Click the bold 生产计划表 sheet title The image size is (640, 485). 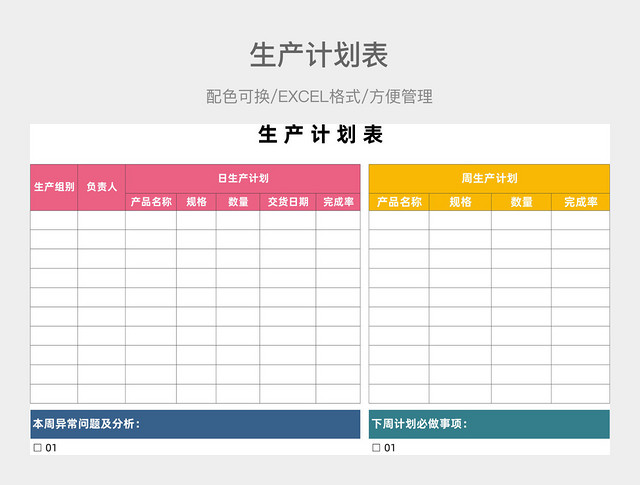click(320, 135)
